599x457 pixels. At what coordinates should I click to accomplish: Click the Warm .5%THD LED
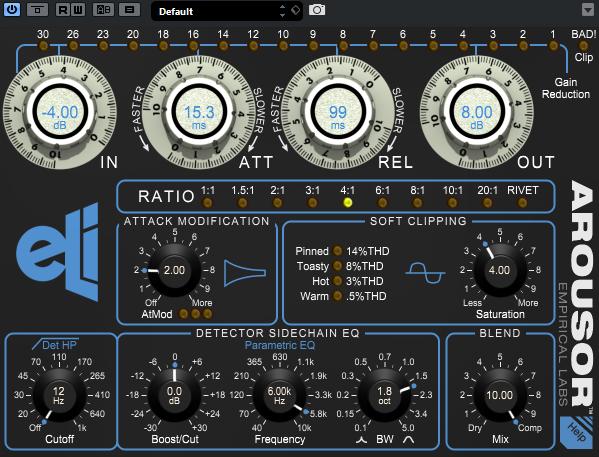[337, 296]
